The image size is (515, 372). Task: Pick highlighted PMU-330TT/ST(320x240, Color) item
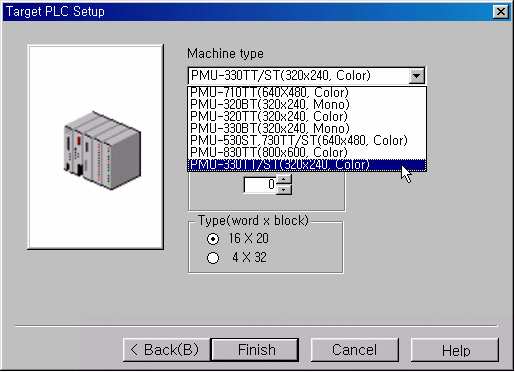point(307,165)
